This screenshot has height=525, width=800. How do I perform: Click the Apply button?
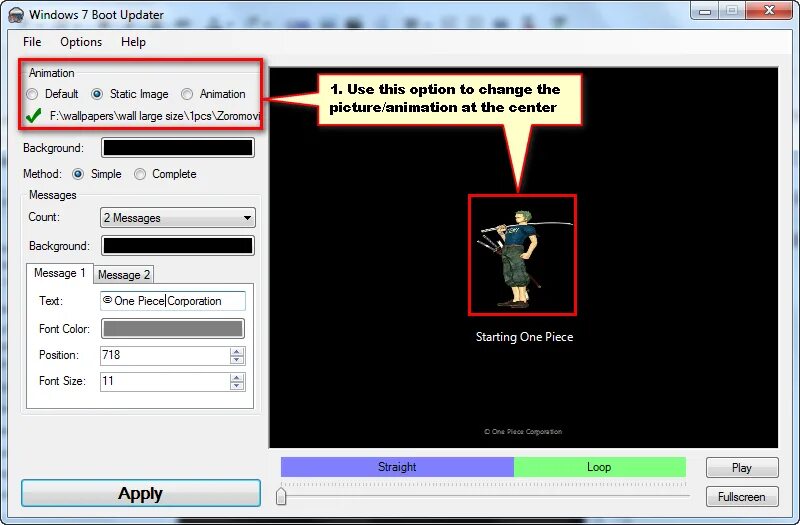pos(141,493)
